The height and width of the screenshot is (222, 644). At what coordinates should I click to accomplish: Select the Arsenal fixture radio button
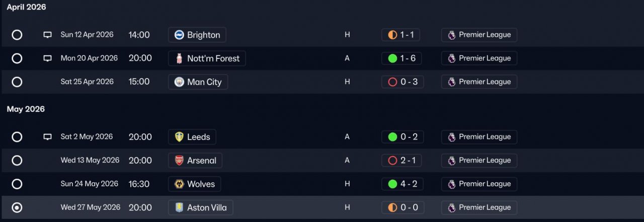[x=17, y=161]
